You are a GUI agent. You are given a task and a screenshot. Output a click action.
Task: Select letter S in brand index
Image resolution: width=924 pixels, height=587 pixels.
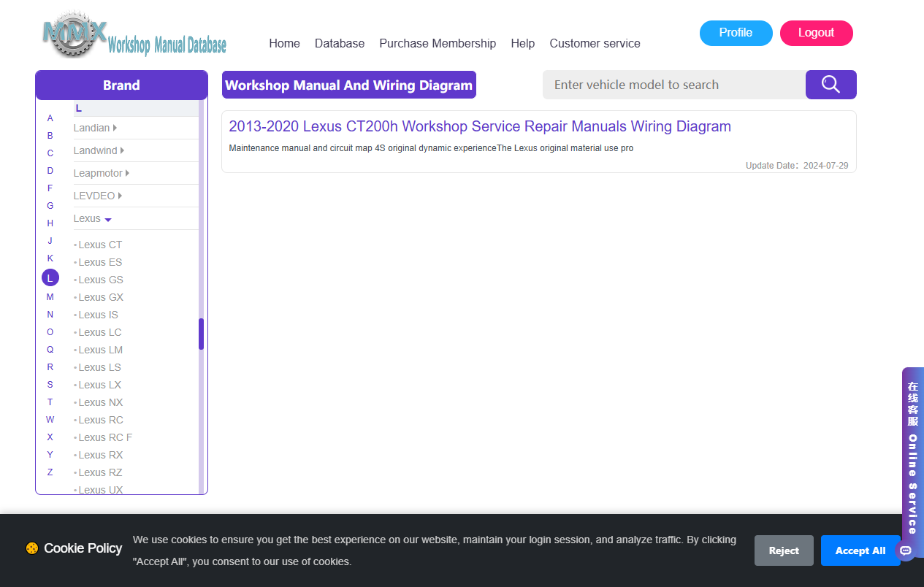coord(50,385)
